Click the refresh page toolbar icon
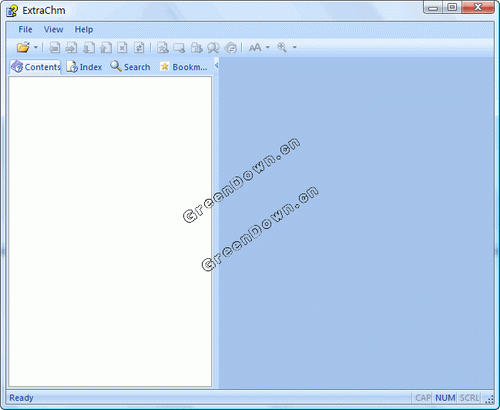 point(139,48)
